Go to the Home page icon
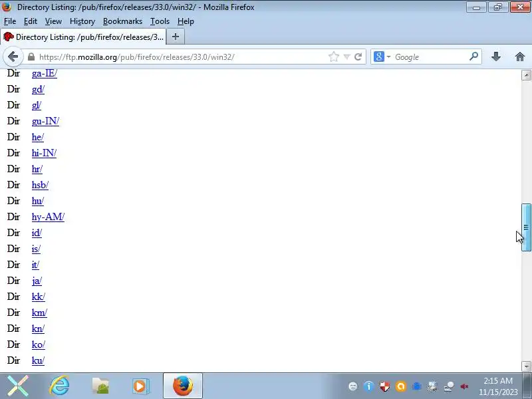 [x=520, y=57]
